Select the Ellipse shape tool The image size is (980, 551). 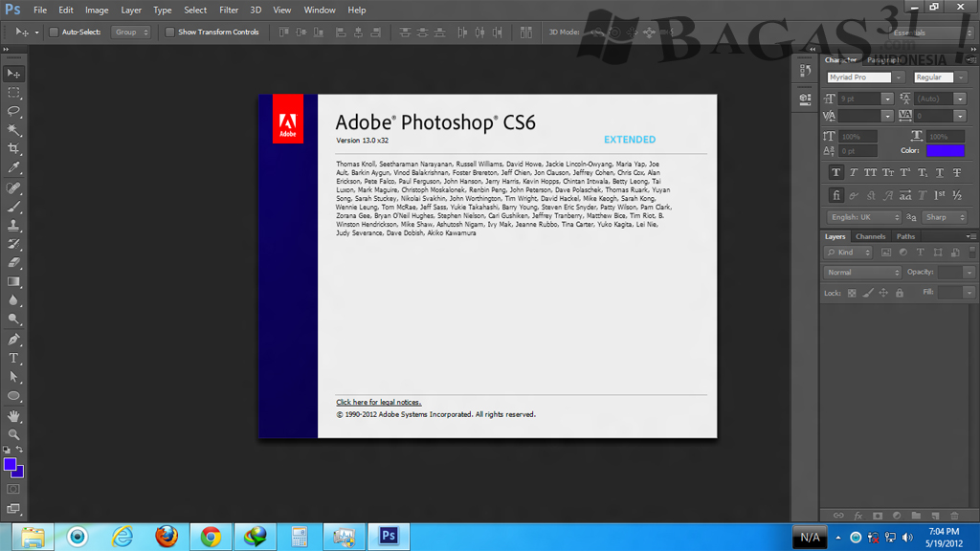[13, 396]
